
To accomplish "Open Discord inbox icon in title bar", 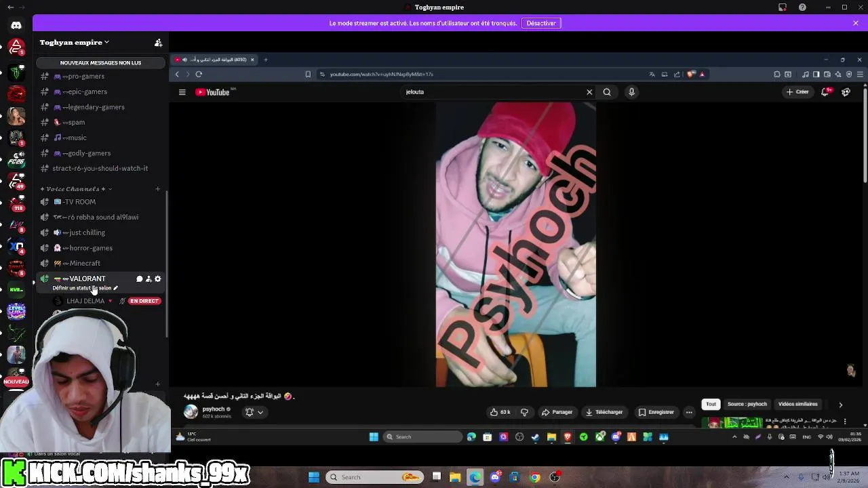I will coord(783,7).
